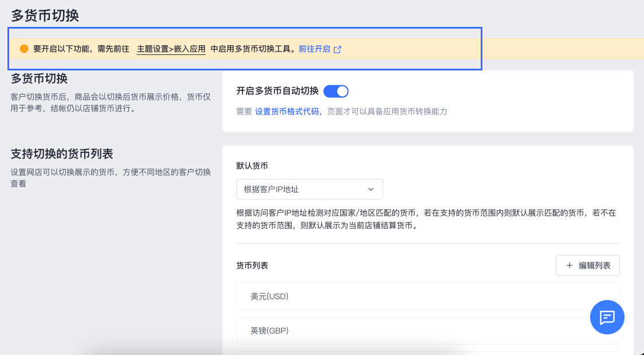644x355 pixels.
Task: Click the 开启多货币自动切换 label text
Action: coord(277,91)
